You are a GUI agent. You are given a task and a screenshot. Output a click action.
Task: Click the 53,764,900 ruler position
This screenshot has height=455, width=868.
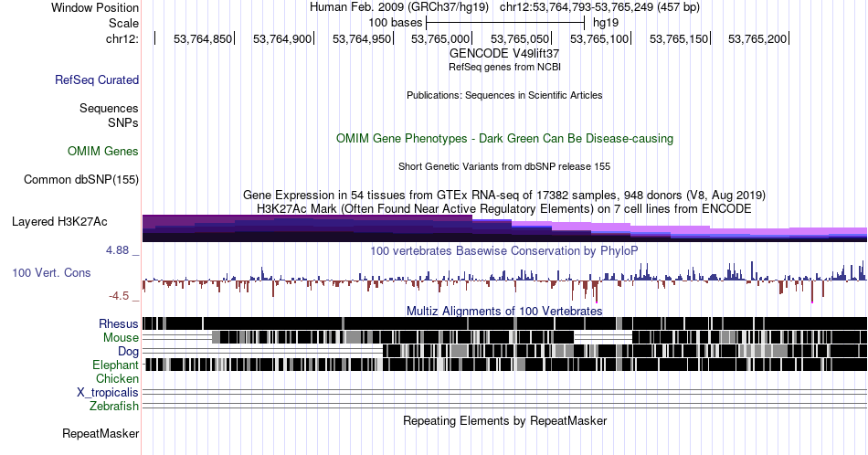click(282, 38)
